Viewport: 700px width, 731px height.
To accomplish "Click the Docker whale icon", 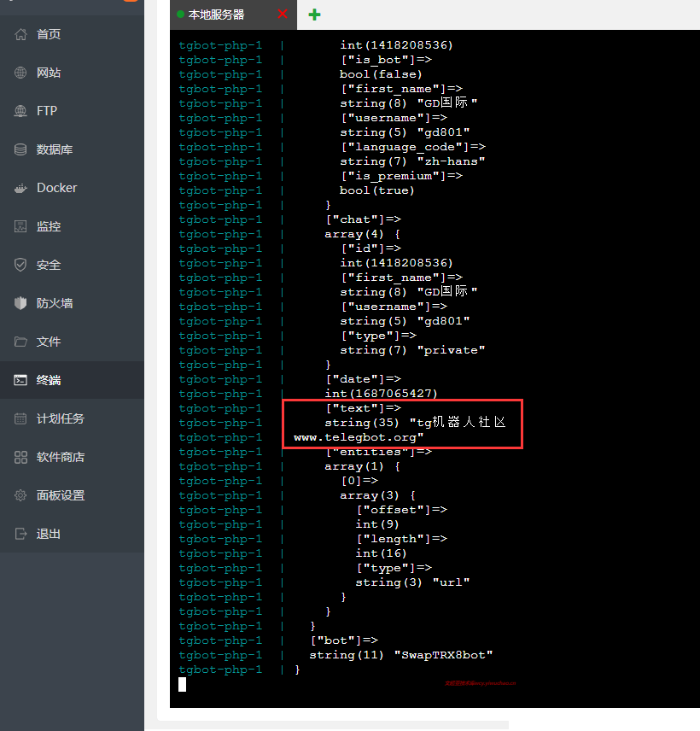I will (x=20, y=188).
